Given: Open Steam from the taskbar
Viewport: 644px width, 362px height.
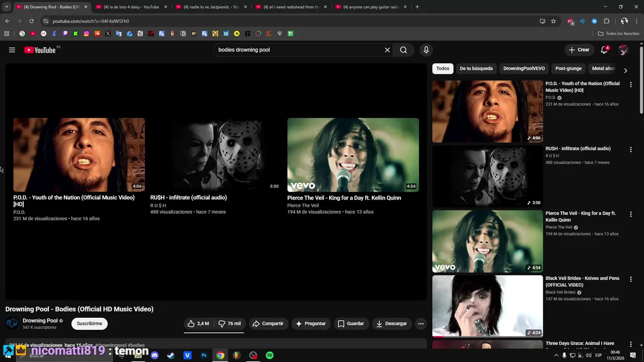Looking at the screenshot, I should click(x=171, y=355).
